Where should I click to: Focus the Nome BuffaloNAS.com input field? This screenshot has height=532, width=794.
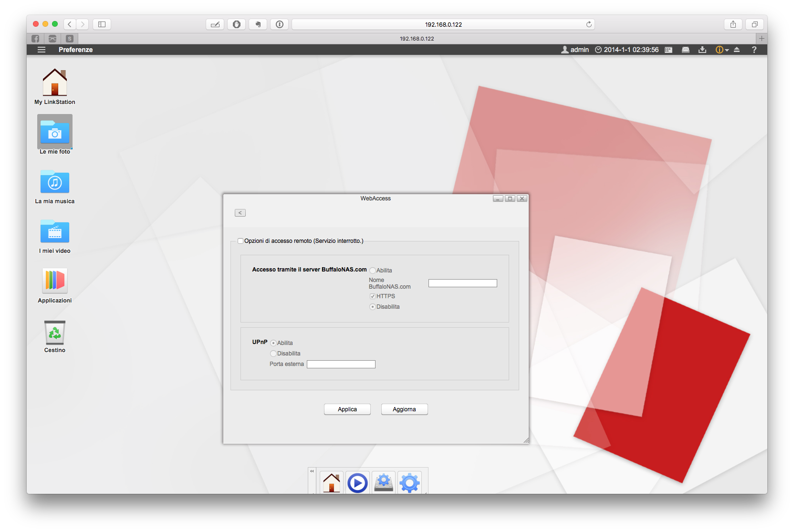tap(463, 283)
